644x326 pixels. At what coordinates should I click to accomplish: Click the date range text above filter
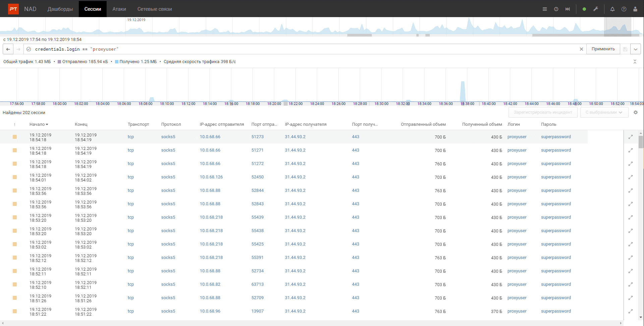click(43, 40)
